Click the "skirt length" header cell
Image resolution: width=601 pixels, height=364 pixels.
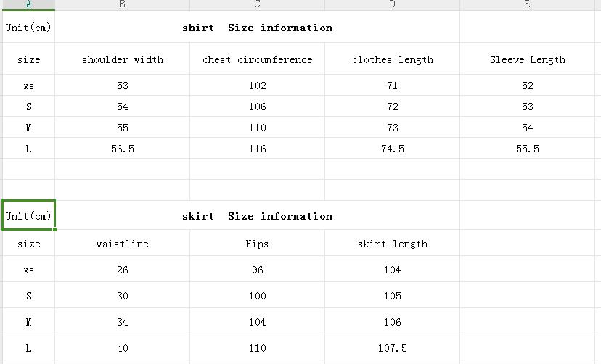pos(392,244)
